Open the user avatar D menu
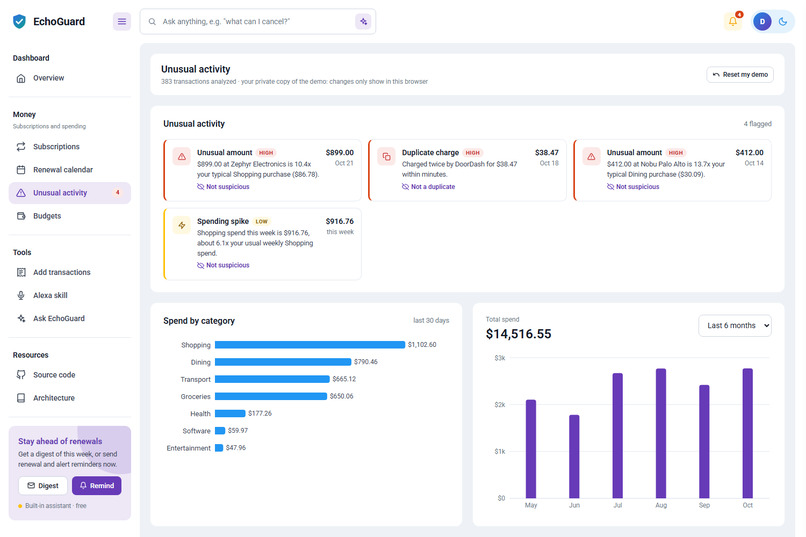Image resolution: width=806 pixels, height=537 pixels. (762, 22)
